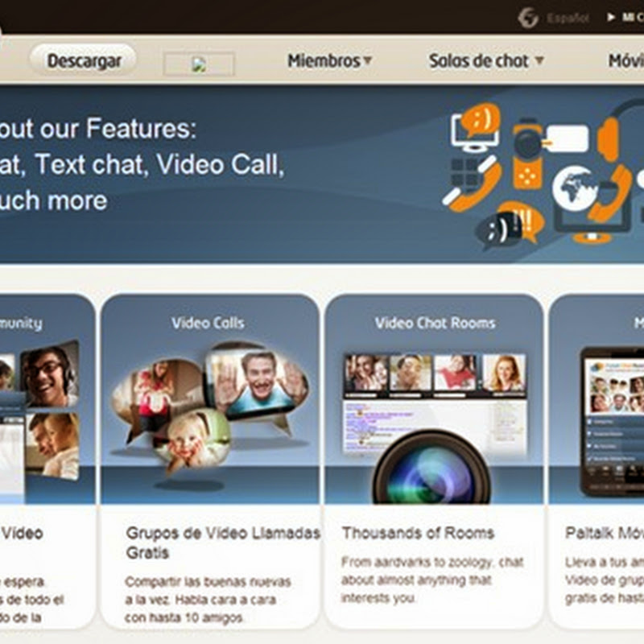Click the Descargar button
The image size is (644, 644).
click(x=84, y=61)
